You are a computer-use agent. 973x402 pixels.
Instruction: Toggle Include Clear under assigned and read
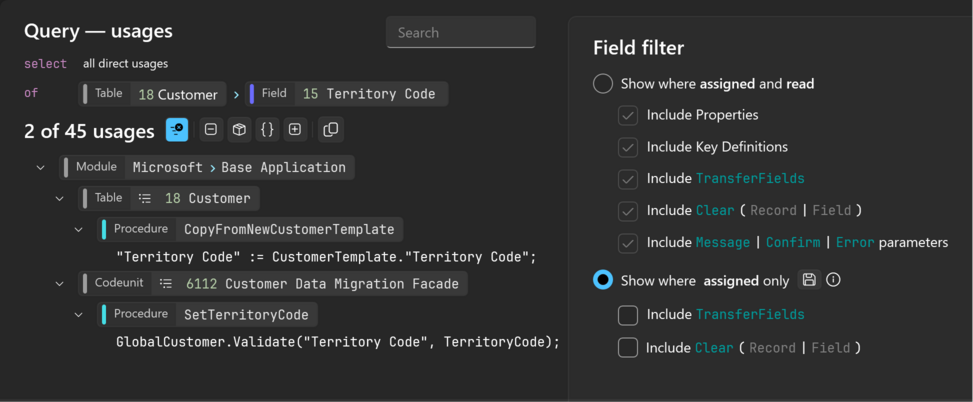pos(628,211)
